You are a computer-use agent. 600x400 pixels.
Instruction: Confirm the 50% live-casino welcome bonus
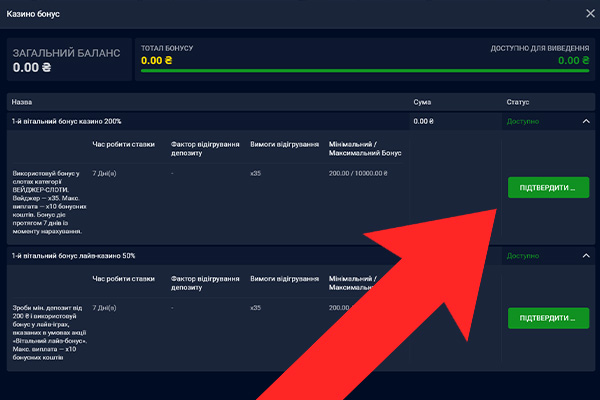tap(548, 318)
